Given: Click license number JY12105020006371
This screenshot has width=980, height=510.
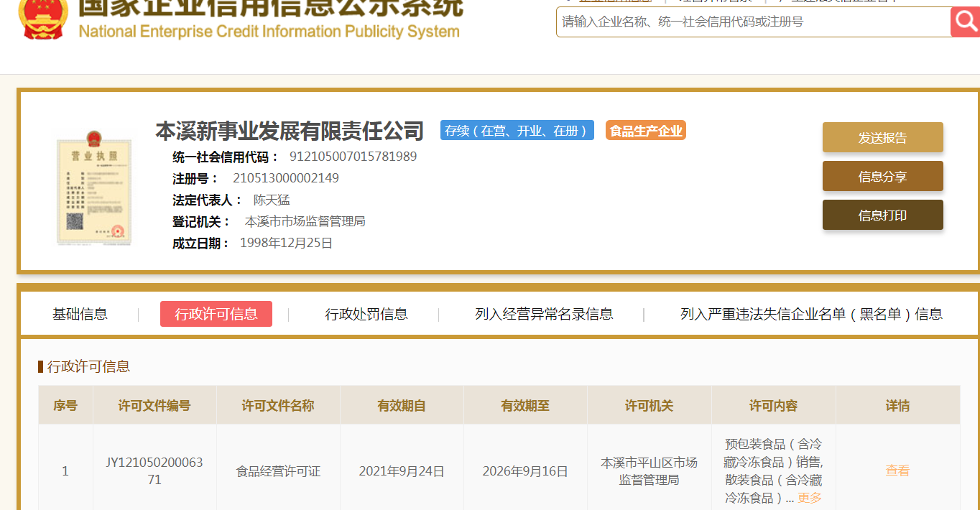Looking at the screenshot, I should coord(154,470).
